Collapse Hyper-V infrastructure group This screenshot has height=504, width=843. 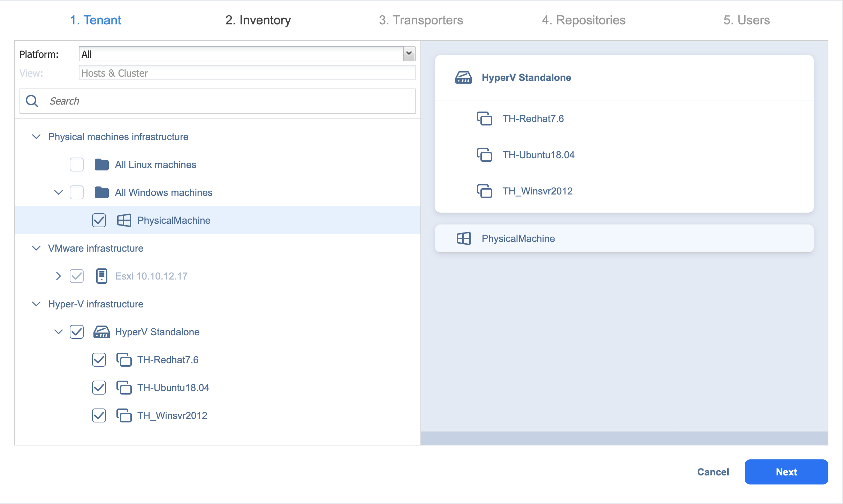click(36, 304)
